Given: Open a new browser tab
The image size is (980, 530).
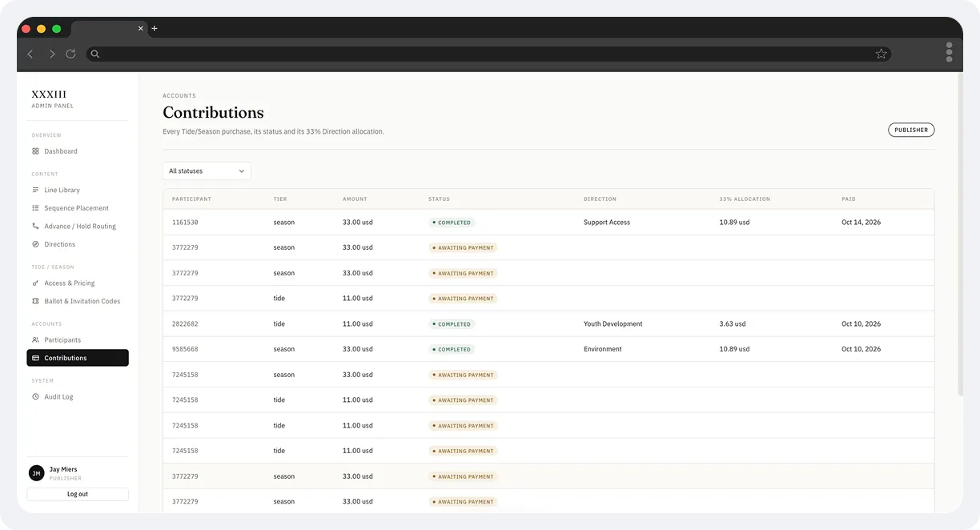Looking at the screenshot, I should coord(155,29).
